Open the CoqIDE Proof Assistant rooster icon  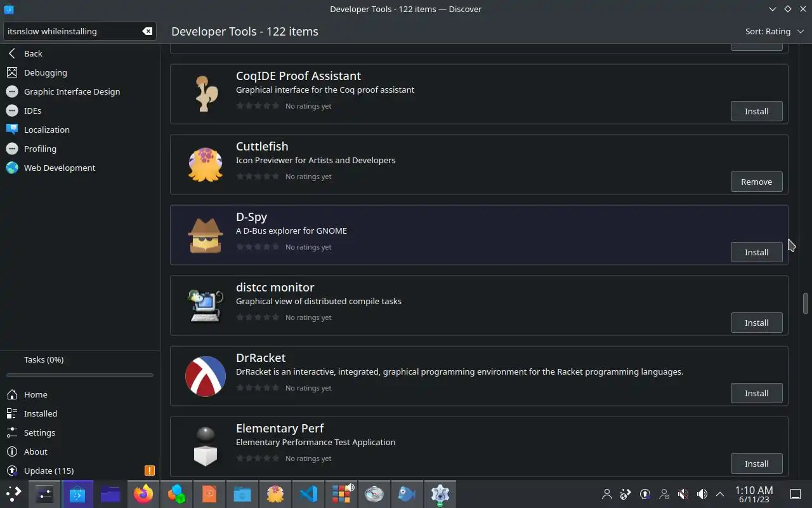[x=206, y=94]
